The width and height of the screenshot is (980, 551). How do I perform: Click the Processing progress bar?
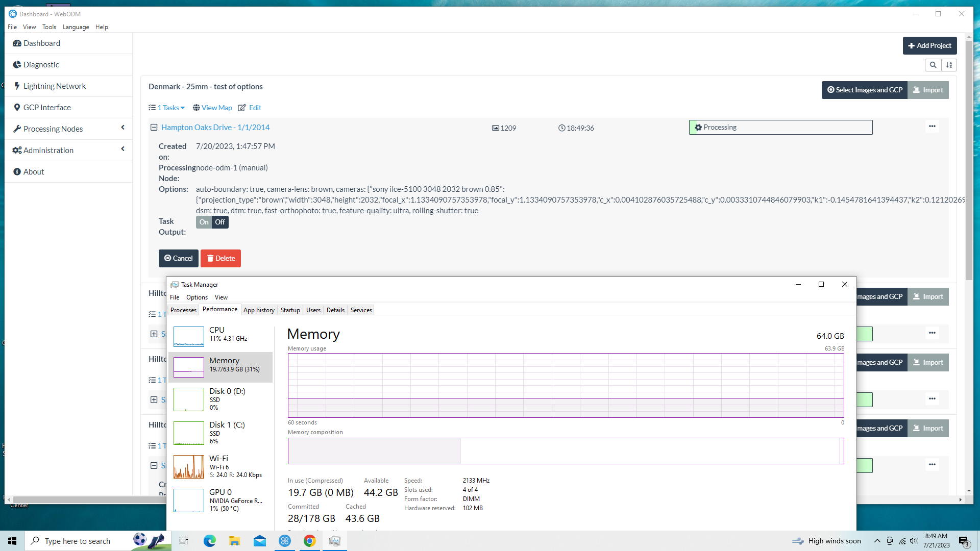pyautogui.click(x=780, y=128)
